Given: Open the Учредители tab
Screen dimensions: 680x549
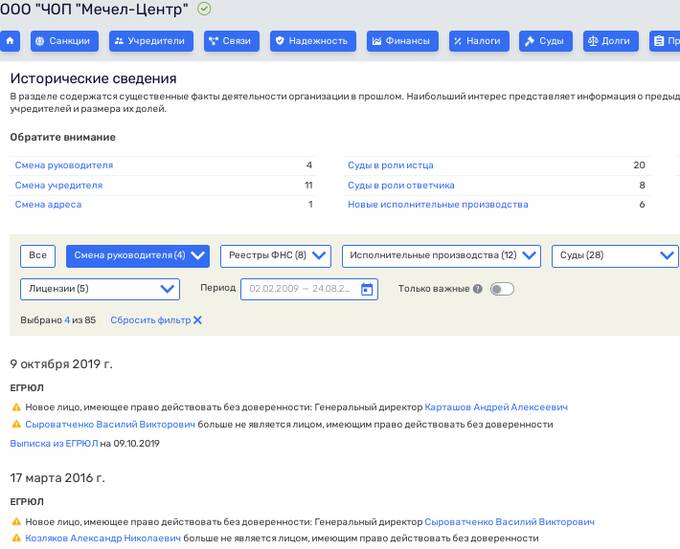Looking at the screenshot, I should pyautogui.click(x=151, y=41).
